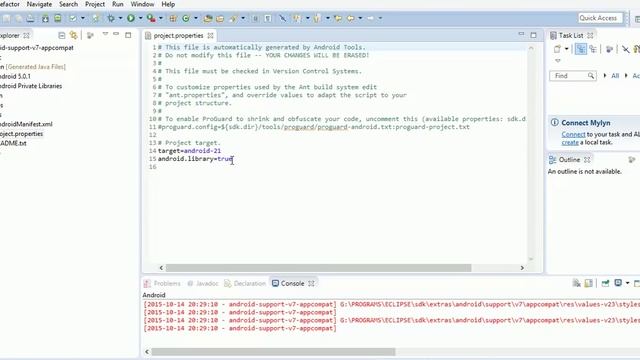The height and width of the screenshot is (360, 640).
Task: Open the New Task dropdown arrow in Task List
Action: [567, 49]
